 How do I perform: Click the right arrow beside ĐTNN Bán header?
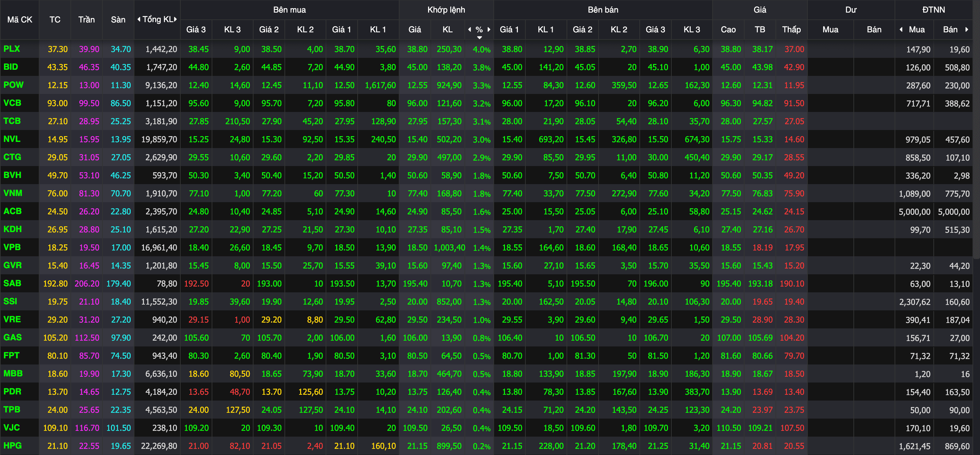click(967, 29)
